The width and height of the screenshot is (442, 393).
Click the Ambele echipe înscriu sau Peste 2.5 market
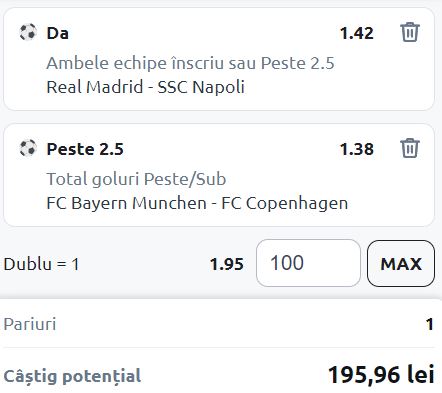click(x=190, y=63)
